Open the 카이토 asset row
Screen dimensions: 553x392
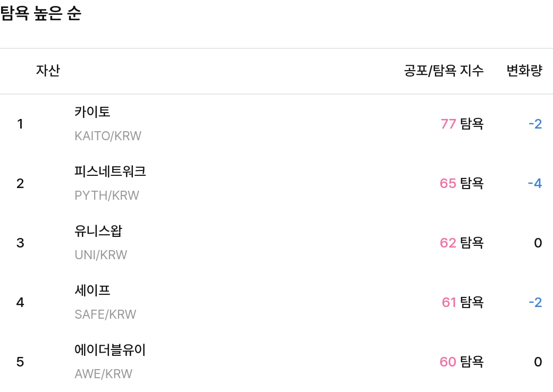pyautogui.click(x=276, y=124)
